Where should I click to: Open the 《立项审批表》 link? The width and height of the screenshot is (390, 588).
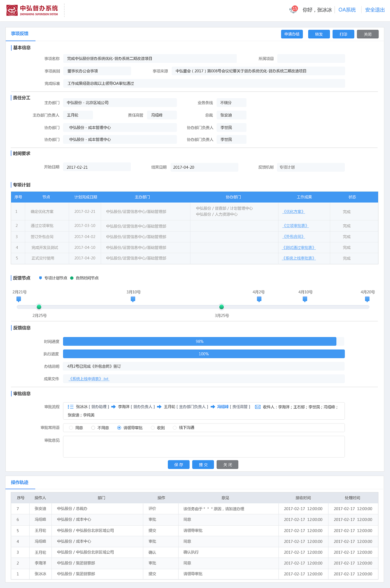tap(296, 226)
